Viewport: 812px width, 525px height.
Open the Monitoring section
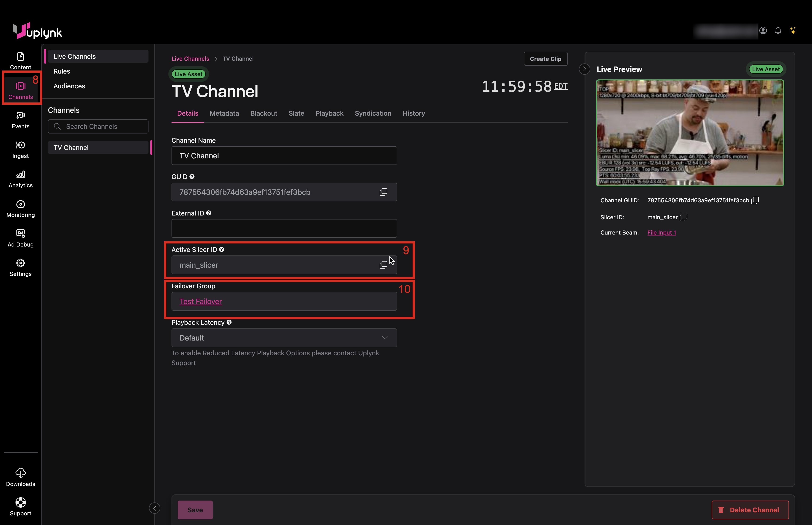tap(20, 204)
